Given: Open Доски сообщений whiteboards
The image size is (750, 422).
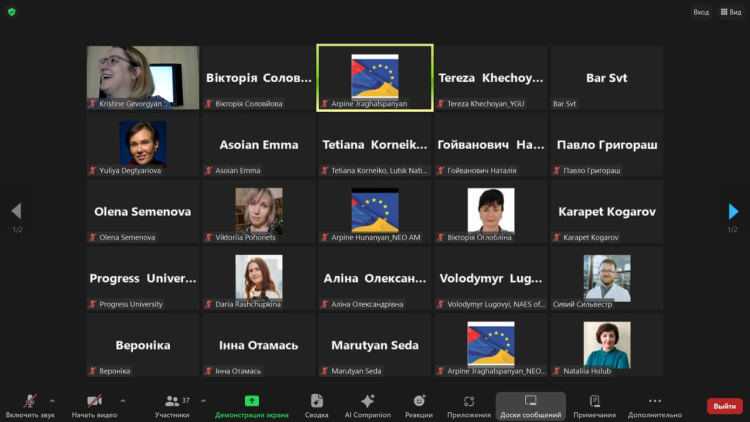Looking at the screenshot, I should [x=530, y=404].
